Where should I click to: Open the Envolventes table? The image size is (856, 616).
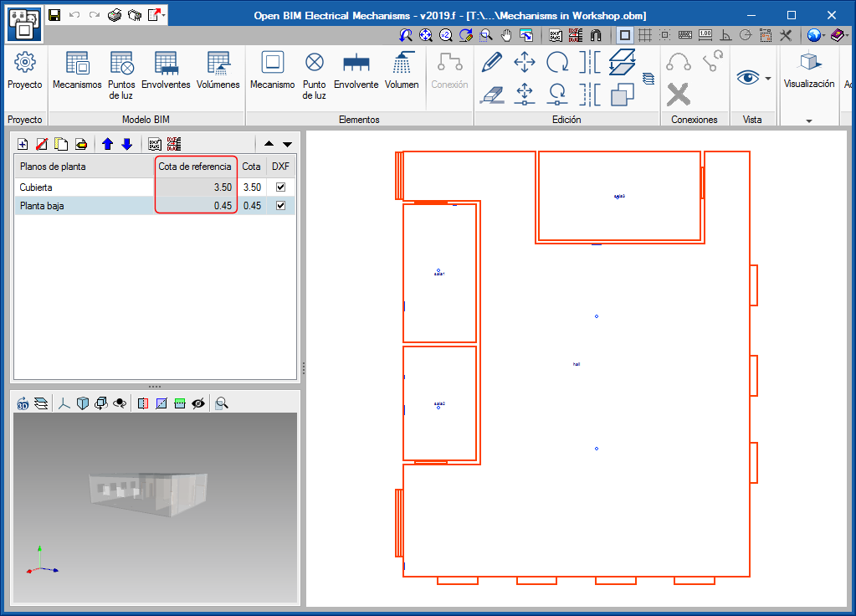point(166,70)
